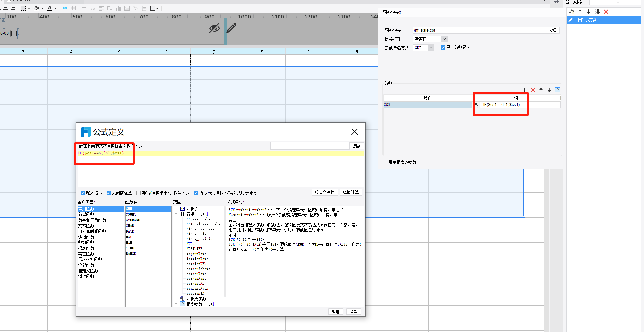Select 数据集参数 tree item

[196, 299]
